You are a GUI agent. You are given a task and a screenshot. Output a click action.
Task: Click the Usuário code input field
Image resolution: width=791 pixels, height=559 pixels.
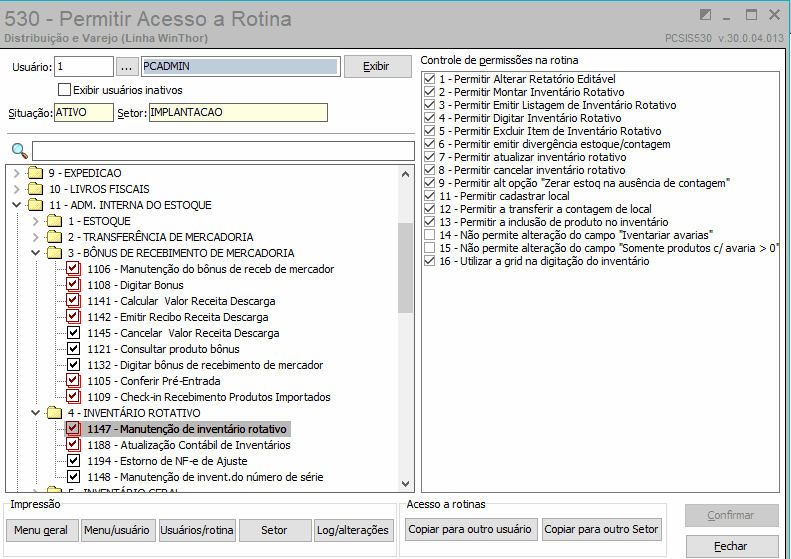(x=84, y=67)
